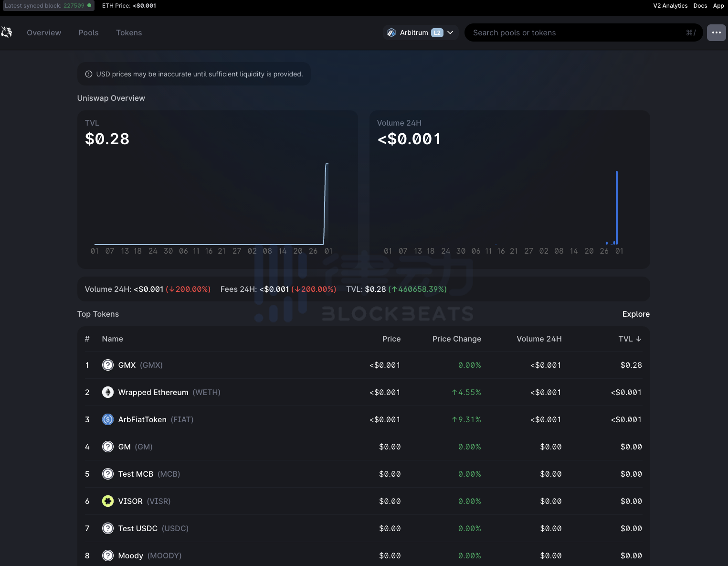Focus the Search pools or tokens field
This screenshot has width=728, height=566.
coord(583,32)
